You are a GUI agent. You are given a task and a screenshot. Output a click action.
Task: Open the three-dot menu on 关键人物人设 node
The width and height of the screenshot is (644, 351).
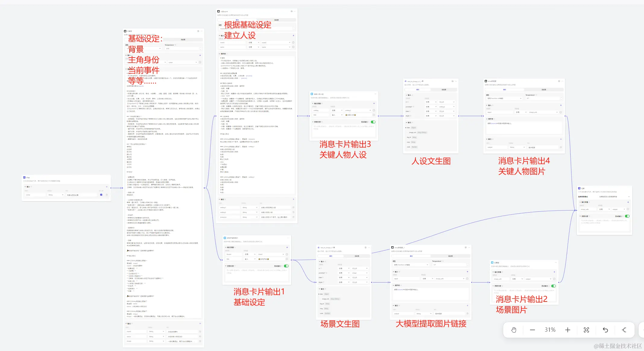click(375, 94)
